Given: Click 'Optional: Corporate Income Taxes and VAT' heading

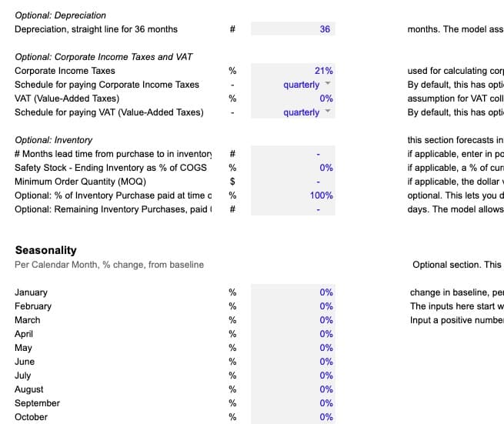Looking at the screenshot, I should (x=104, y=57).
